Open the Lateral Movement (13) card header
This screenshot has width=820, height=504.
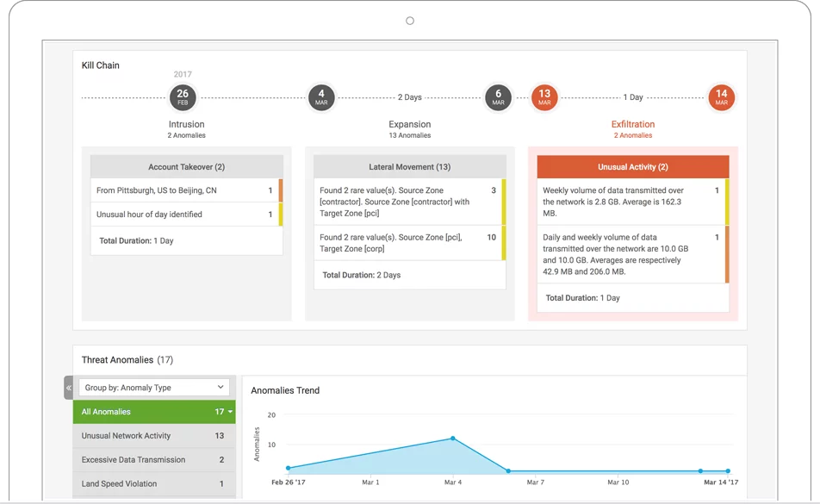coord(409,167)
